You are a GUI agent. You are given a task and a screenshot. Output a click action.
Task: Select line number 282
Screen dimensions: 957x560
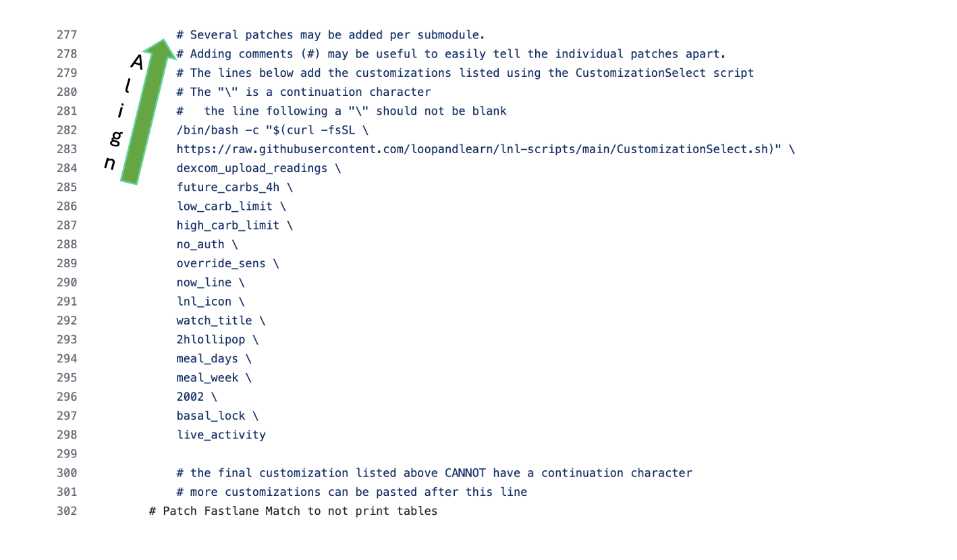[x=67, y=130]
